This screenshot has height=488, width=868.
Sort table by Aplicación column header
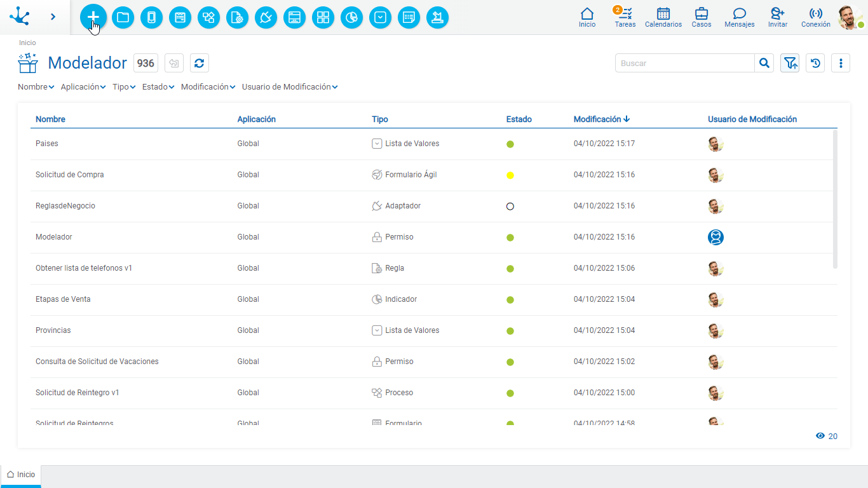(256, 119)
